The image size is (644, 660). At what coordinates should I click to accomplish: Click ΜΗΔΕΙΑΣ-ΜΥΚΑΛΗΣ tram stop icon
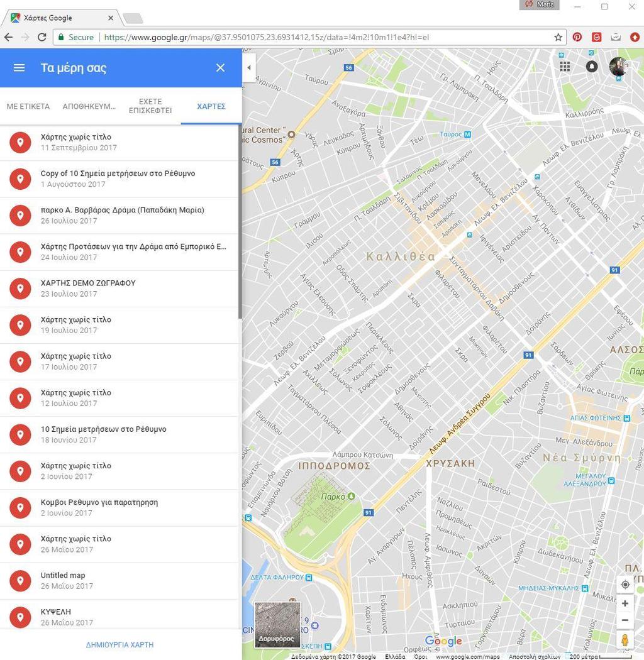585,588
